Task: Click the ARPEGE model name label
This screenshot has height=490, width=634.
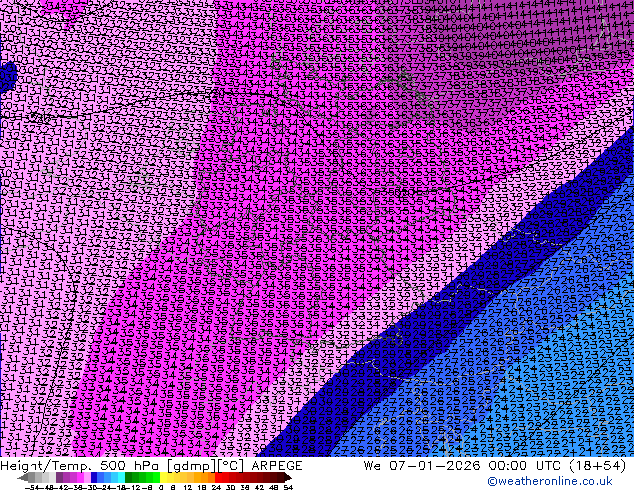Action: tap(277, 466)
